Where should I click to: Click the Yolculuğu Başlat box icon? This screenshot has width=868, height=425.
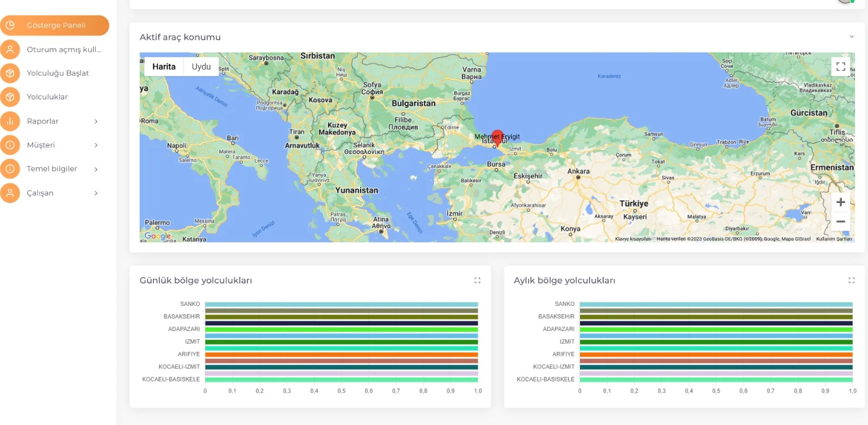click(10, 73)
